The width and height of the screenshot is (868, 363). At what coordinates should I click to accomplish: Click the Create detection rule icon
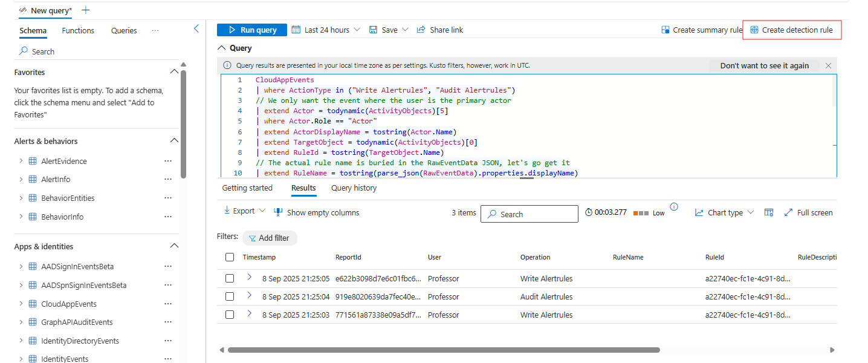point(754,30)
